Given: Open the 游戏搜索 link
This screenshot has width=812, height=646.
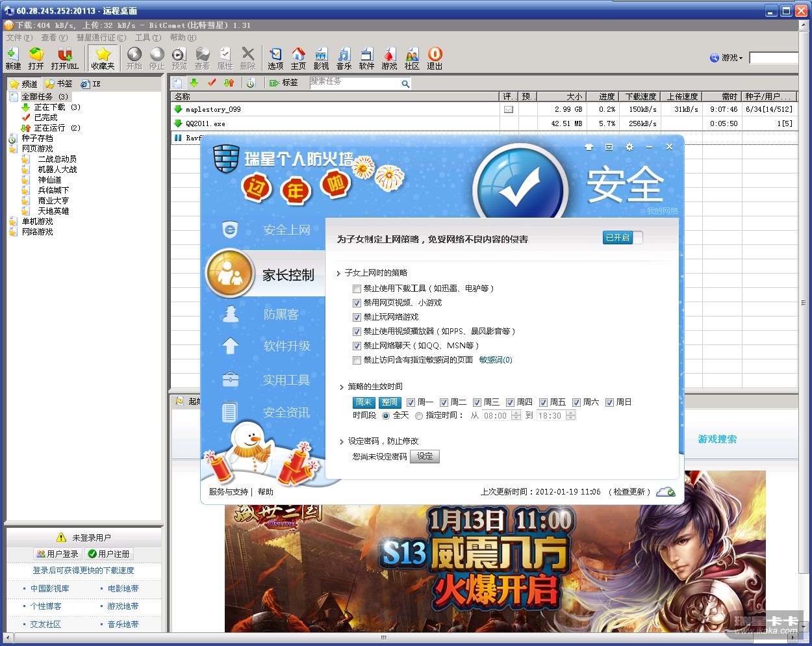Looking at the screenshot, I should [x=717, y=439].
